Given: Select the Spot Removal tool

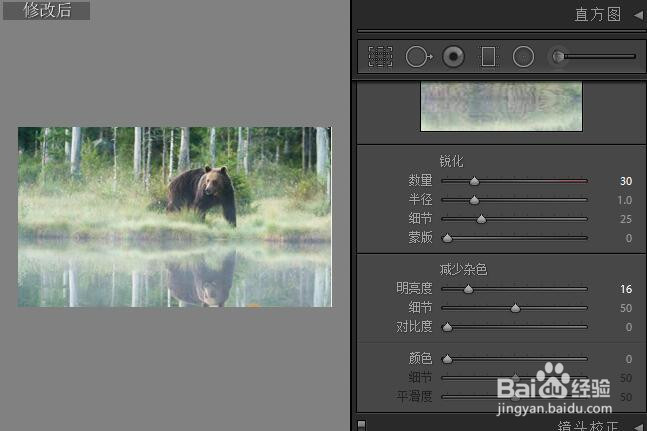Looking at the screenshot, I should [x=418, y=57].
